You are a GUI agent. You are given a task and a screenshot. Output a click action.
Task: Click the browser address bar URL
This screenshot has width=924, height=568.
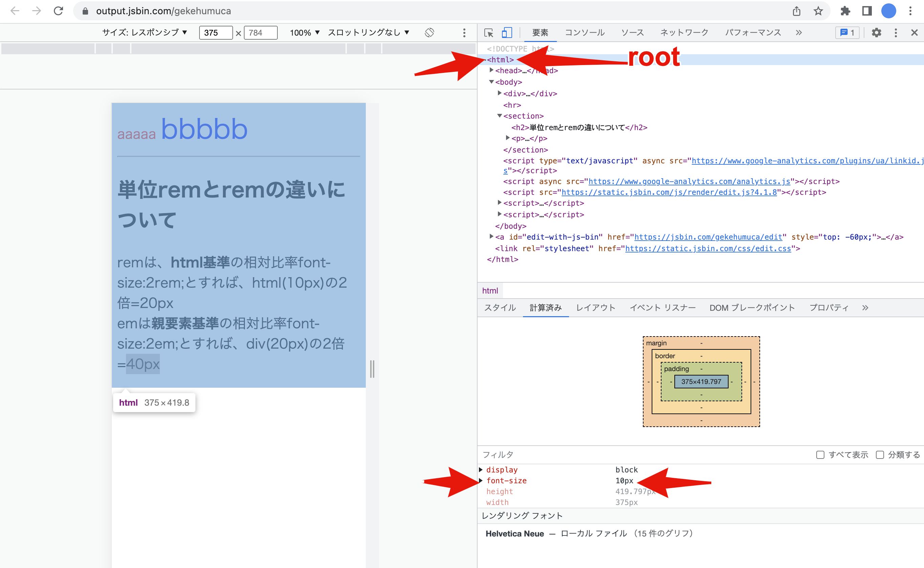click(163, 11)
